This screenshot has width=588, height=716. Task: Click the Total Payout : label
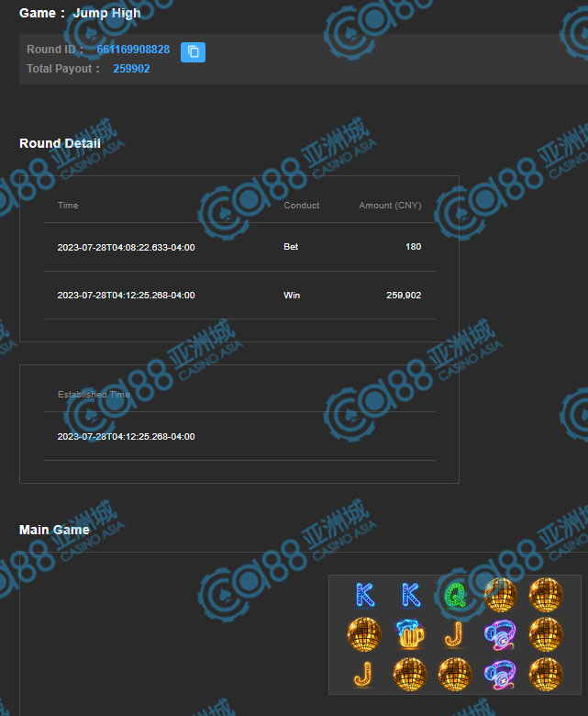tap(63, 69)
